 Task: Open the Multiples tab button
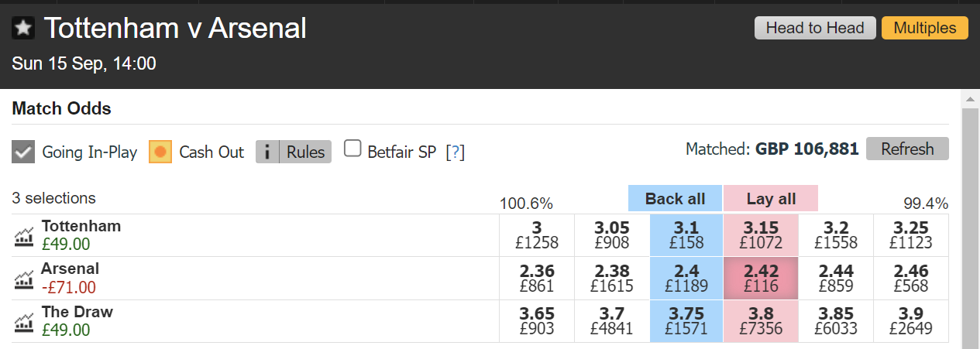[925, 28]
